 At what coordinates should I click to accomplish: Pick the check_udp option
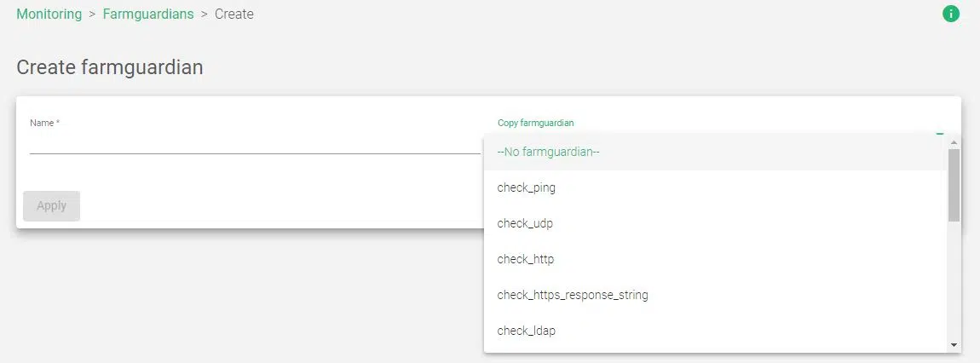tap(525, 223)
